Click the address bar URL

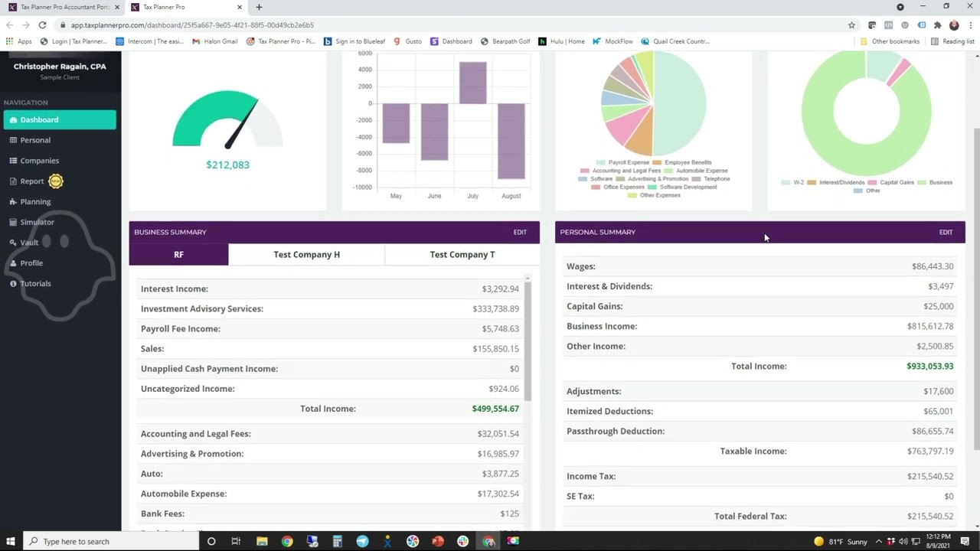pos(192,24)
